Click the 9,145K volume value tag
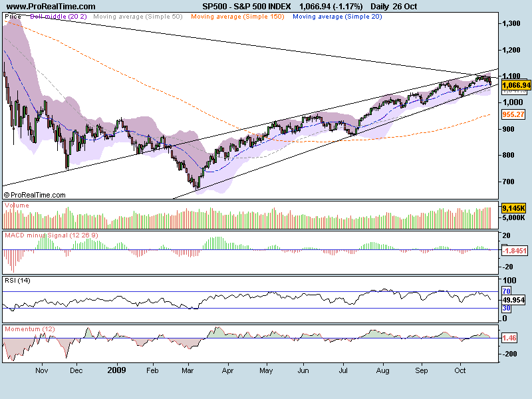 513,208
